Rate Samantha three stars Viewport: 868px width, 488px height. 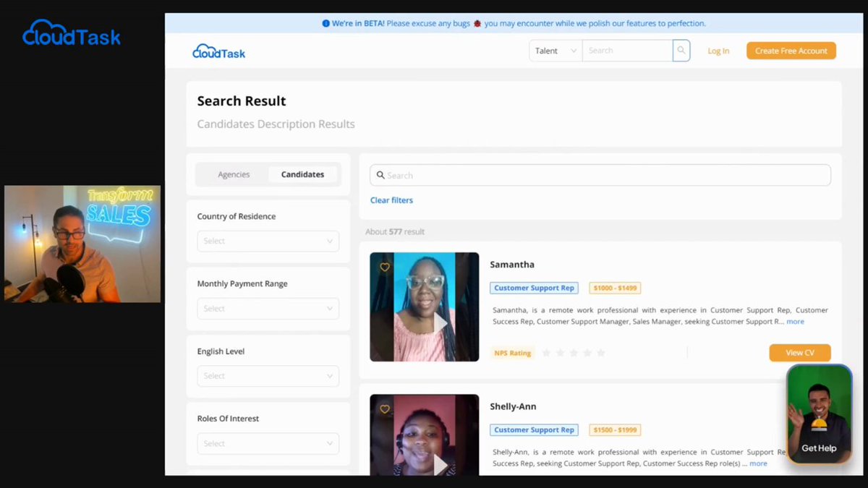click(574, 353)
